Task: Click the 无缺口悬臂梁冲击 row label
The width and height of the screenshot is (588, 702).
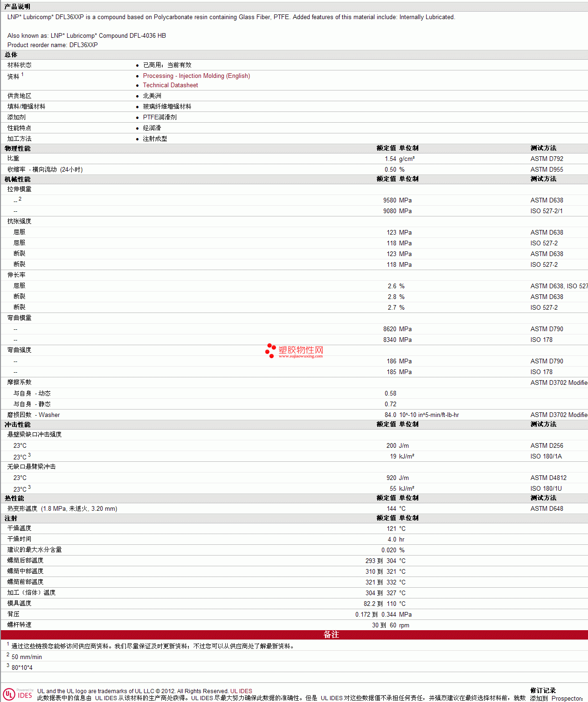Action: [x=31, y=466]
